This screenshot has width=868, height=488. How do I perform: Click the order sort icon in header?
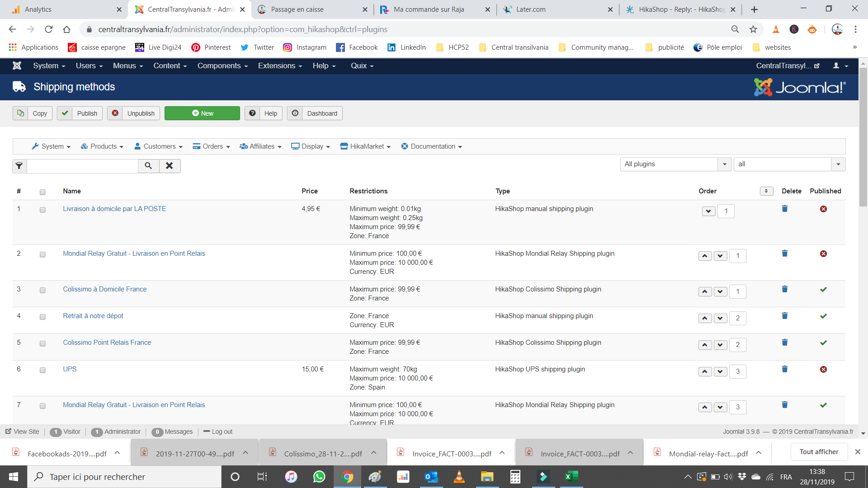click(x=766, y=191)
